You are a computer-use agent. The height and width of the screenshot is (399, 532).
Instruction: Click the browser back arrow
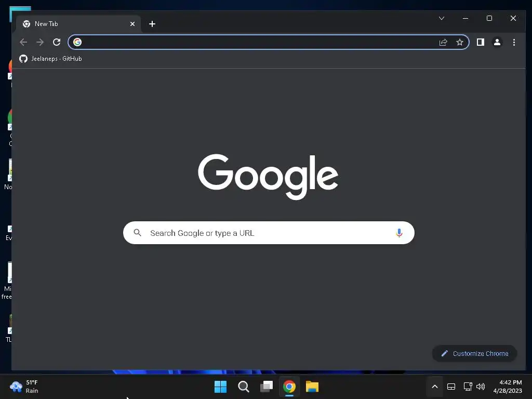[23, 42]
